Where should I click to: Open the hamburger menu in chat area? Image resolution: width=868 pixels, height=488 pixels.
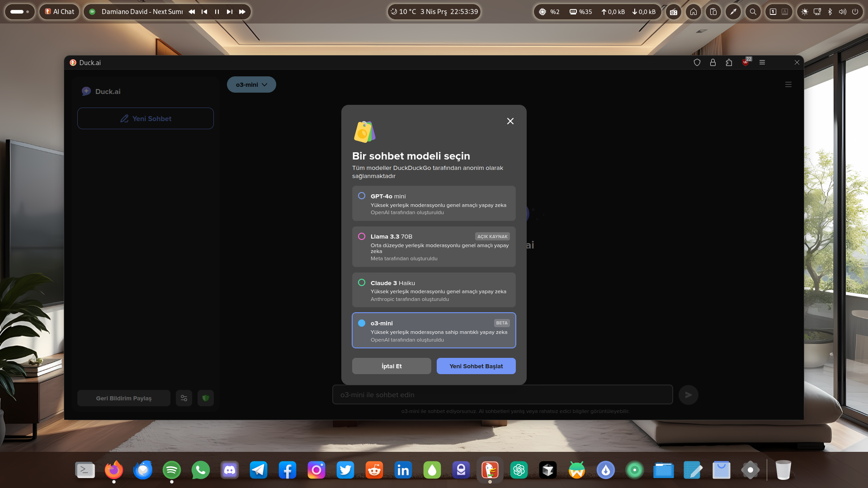point(788,84)
